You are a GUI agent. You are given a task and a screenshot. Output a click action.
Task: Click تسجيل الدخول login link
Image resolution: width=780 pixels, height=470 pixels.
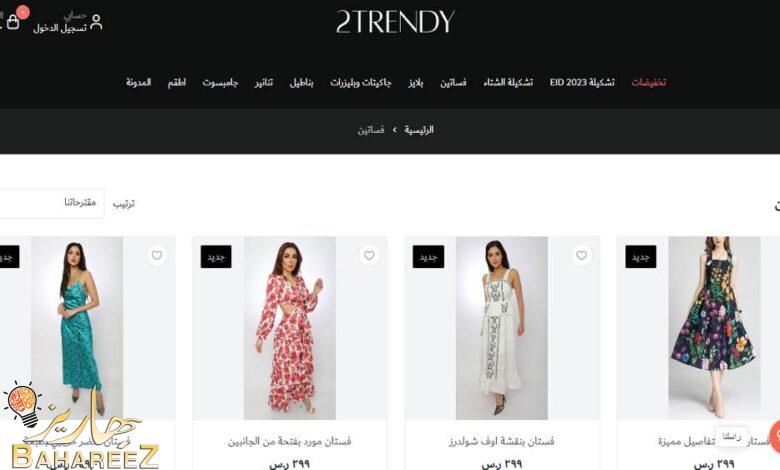(x=60, y=28)
